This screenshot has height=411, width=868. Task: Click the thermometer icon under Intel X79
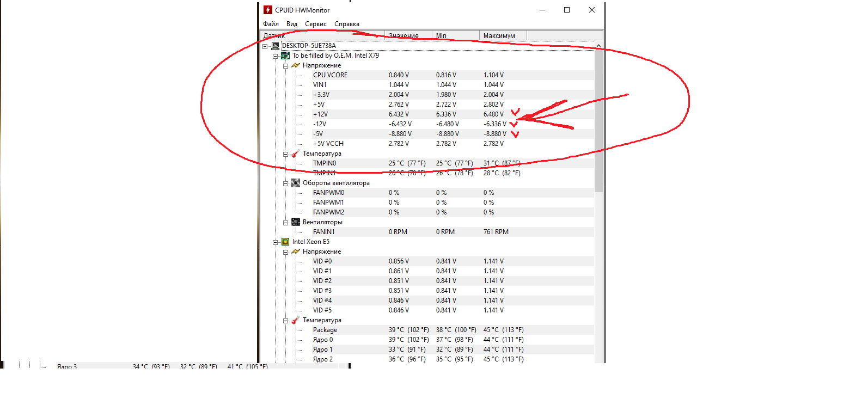pyautogui.click(x=296, y=154)
